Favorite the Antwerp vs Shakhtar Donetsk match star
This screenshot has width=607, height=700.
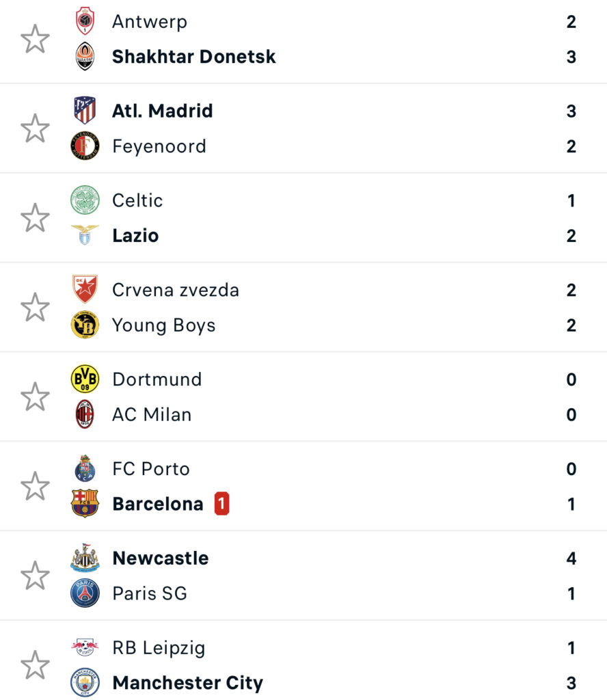[x=35, y=39]
